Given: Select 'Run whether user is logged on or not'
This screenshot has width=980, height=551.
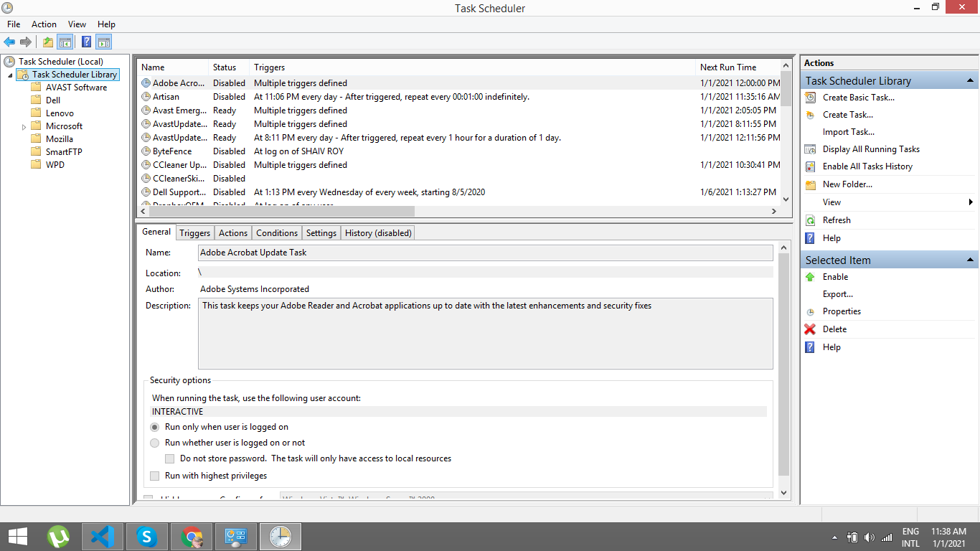Looking at the screenshot, I should (155, 443).
